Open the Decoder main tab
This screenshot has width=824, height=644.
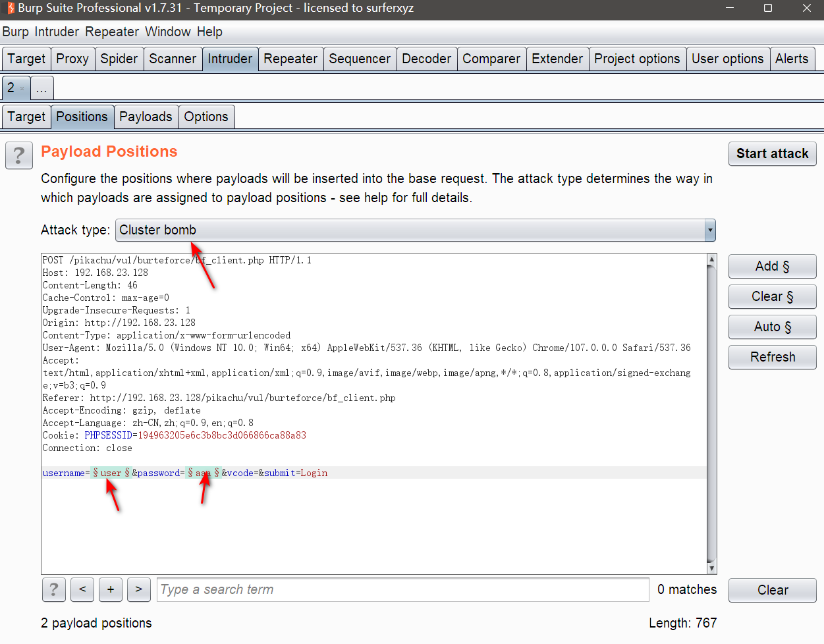pyautogui.click(x=426, y=59)
